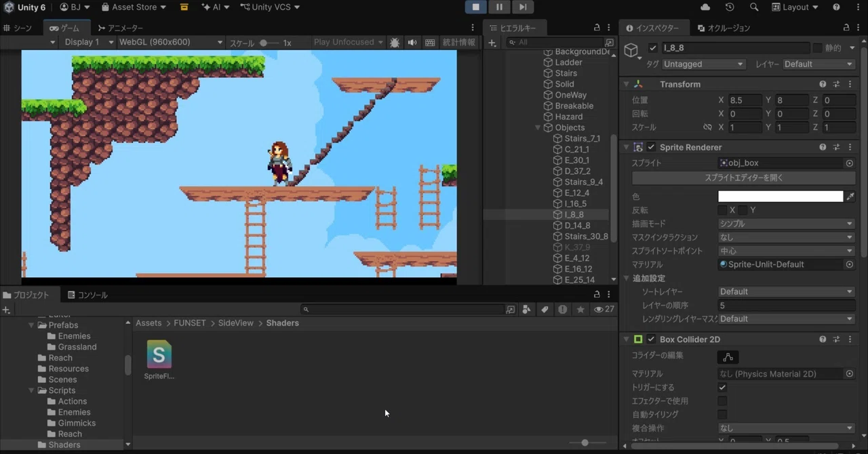The width and height of the screenshot is (868, 454).
Task: Step forward one frame
Action: point(522,7)
